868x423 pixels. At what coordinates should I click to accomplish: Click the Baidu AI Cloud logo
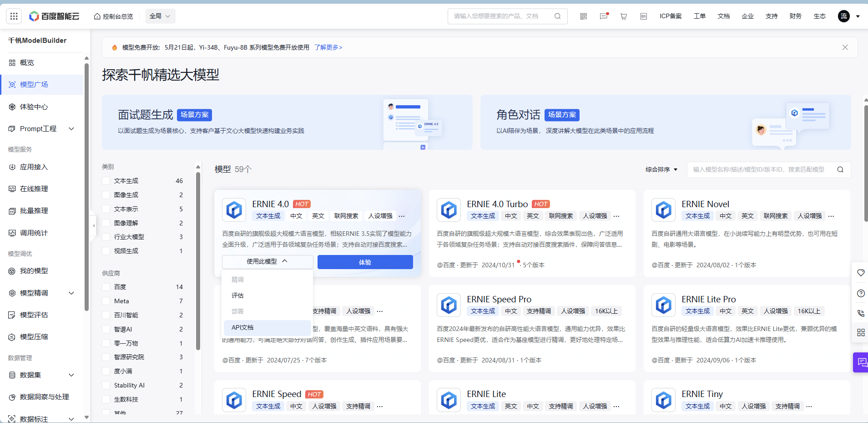tap(54, 16)
